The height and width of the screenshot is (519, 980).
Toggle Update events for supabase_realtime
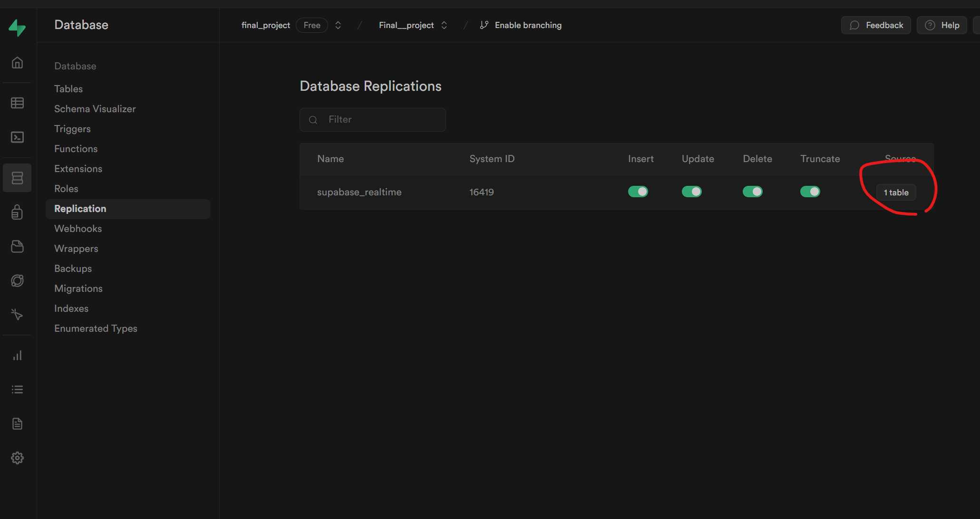click(691, 192)
